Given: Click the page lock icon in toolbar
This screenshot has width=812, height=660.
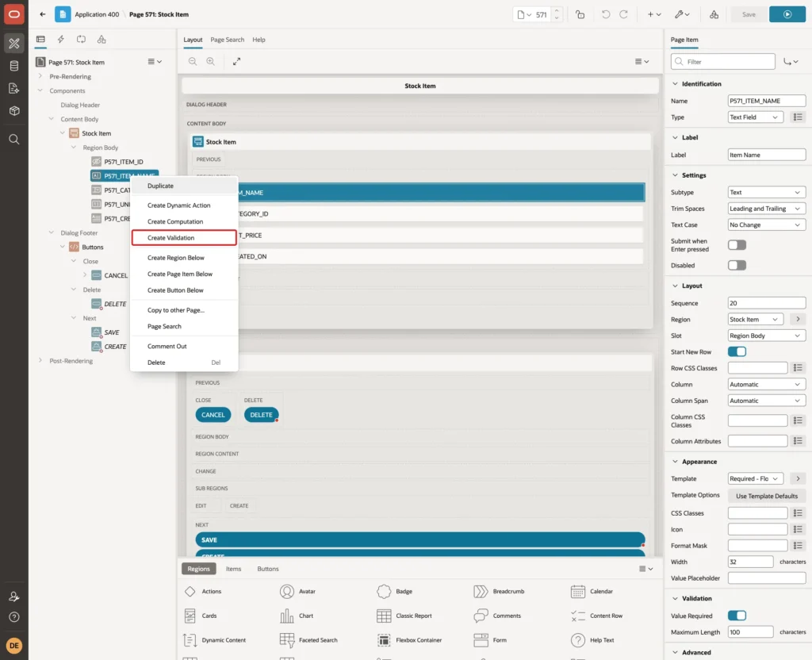Looking at the screenshot, I should [x=580, y=14].
